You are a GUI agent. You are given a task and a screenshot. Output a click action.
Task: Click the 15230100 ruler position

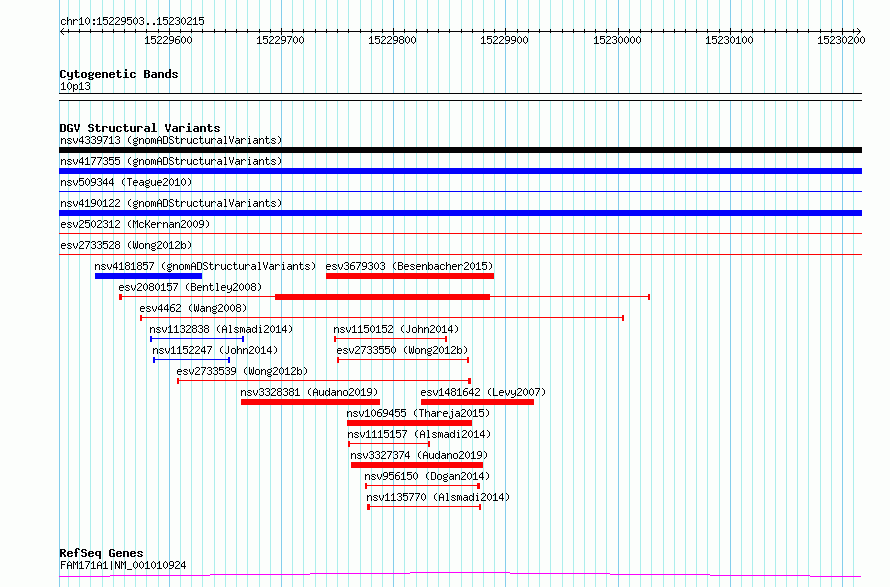point(729,40)
